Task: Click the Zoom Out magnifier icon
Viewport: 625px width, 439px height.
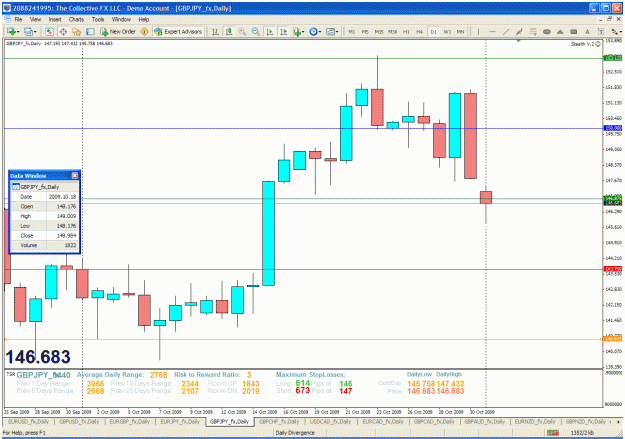Action: [x=256, y=31]
